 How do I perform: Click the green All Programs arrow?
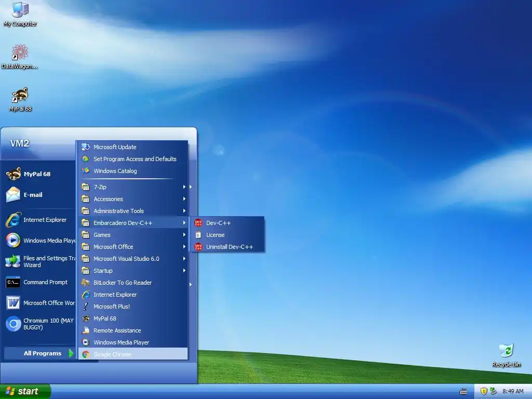click(x=71, y=353)
